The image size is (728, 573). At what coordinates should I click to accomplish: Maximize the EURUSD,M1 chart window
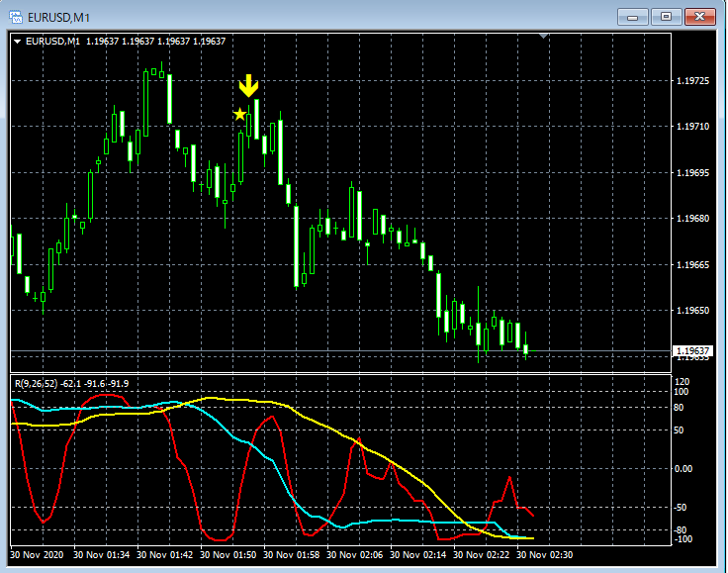(x=665, y=16)
